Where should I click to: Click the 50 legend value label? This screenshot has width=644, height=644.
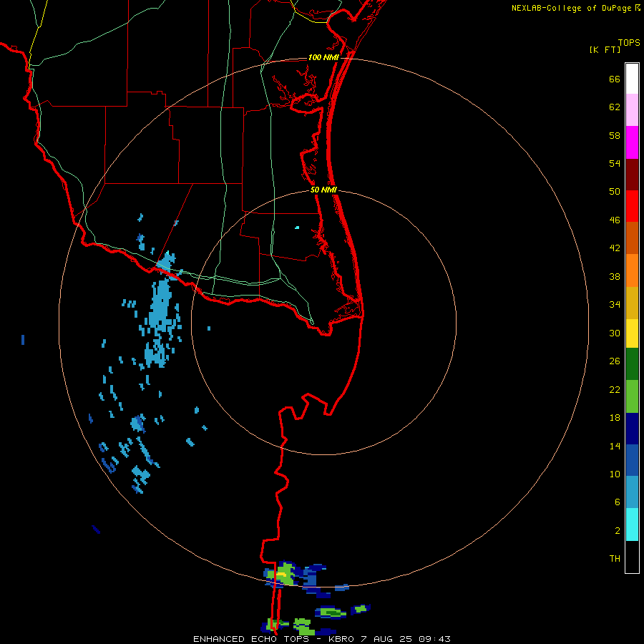pos(615,191)
